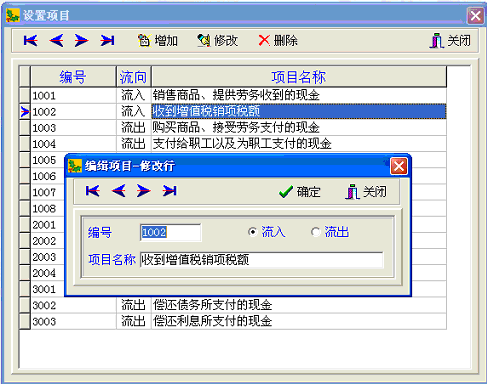Go to previous record in edit dialog
This screenshot has width=487, height=384.
coord(119,191)
